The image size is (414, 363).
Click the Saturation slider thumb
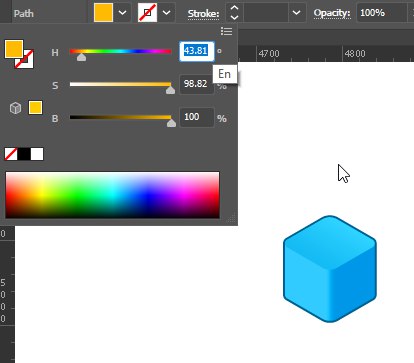[x=170, y=90]
